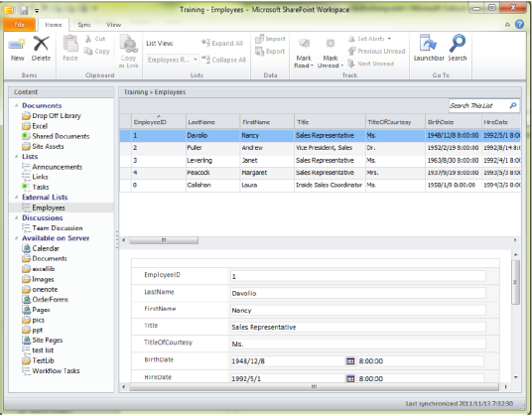This screenshot has height=416, width=532.
Task: Collapse the Lists tree group
Action: point(16,157)
